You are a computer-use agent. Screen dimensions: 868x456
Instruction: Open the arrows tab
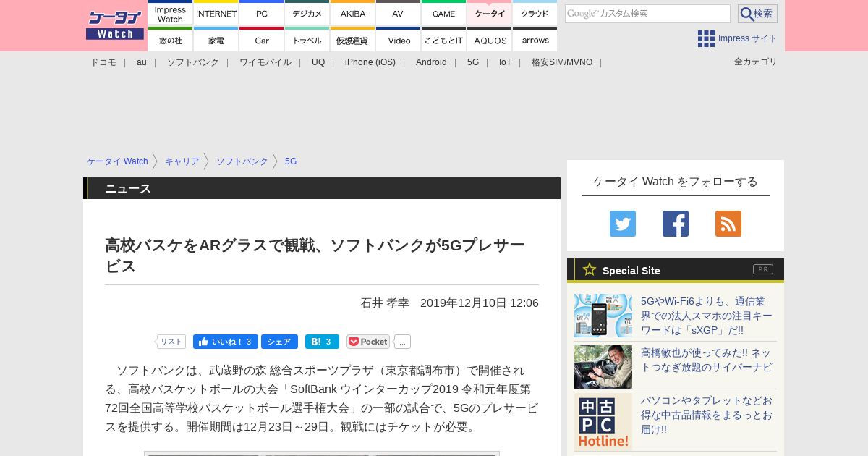pos(535,40)
